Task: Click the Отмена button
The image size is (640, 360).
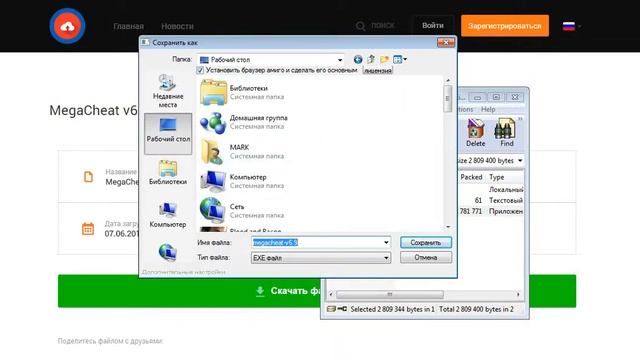Action: 426,258
